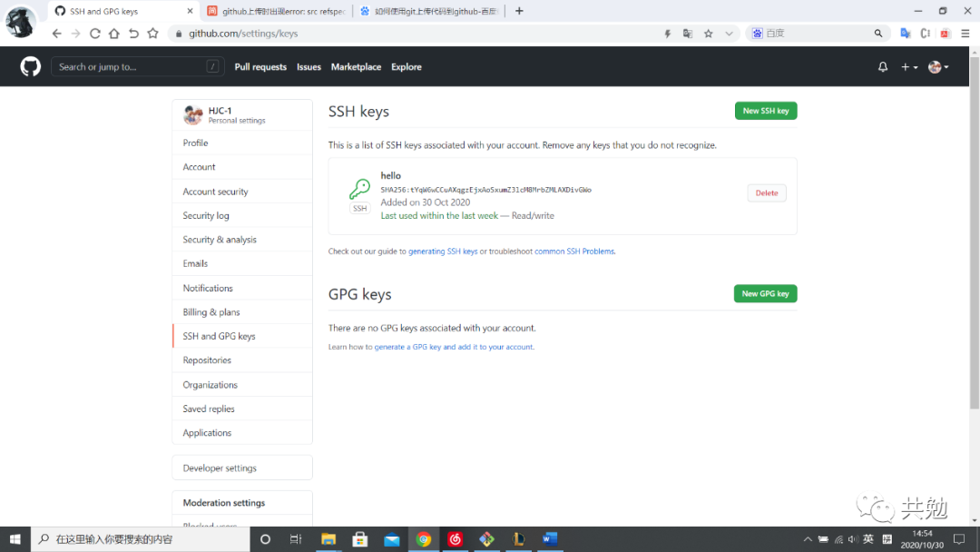The width and height of the screenshot is (980, 552).
Task: Open the plus create-new dropdown
Action: point(908,67)
